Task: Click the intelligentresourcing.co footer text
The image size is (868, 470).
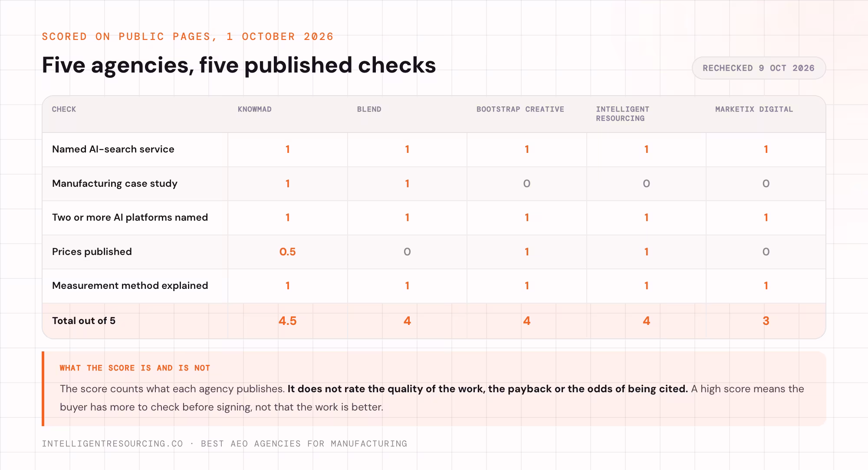Action: pyautogui.click(x=112, y=444)
